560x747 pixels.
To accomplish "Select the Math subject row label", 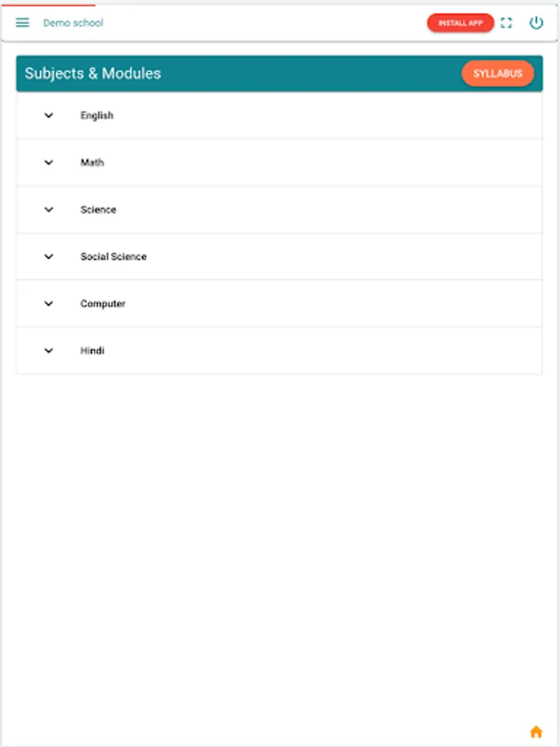I will coord(92,163).
